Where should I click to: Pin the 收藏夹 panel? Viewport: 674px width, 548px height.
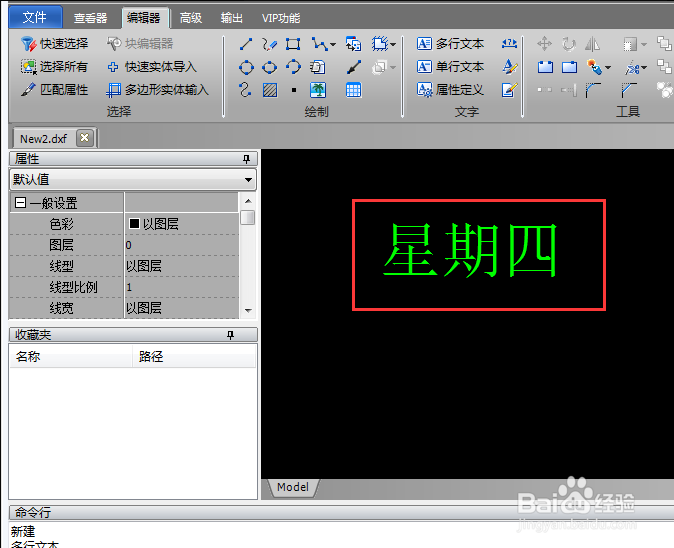(x=230, y=335)
